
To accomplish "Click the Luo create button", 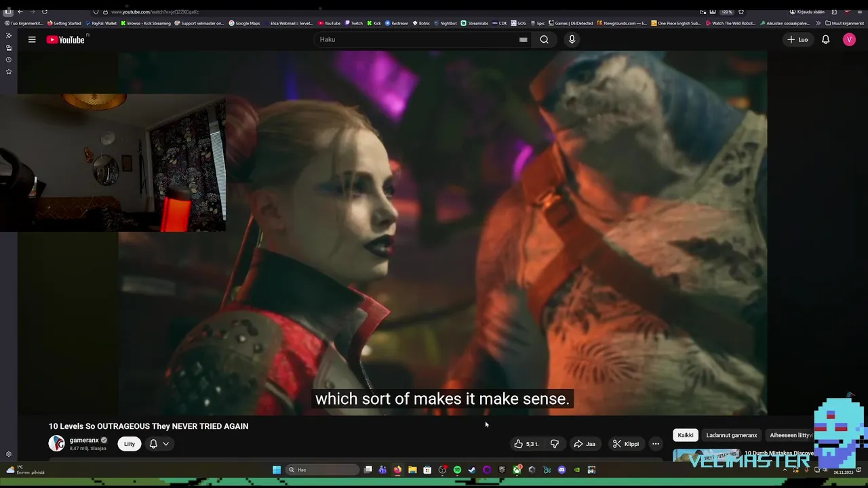I will point(797,40).
